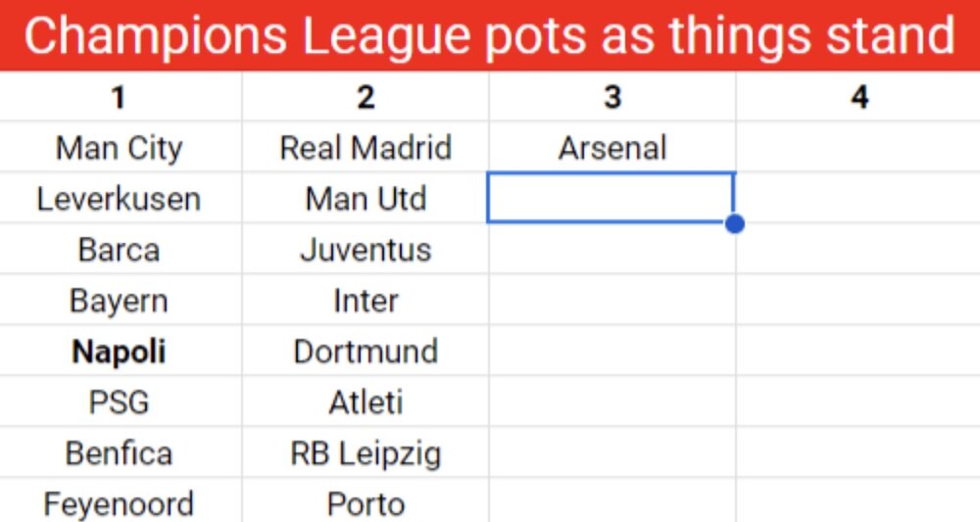Click the Porto cell

coord(366,503)
